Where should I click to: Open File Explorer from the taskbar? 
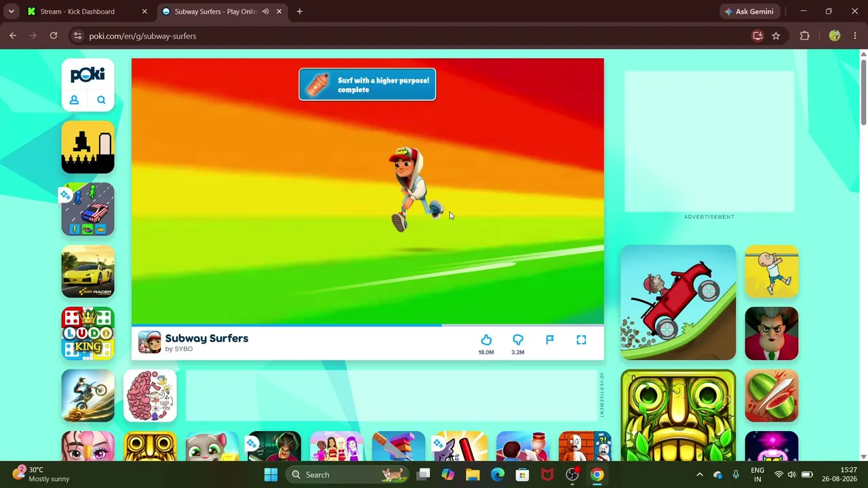pos(473,474)
